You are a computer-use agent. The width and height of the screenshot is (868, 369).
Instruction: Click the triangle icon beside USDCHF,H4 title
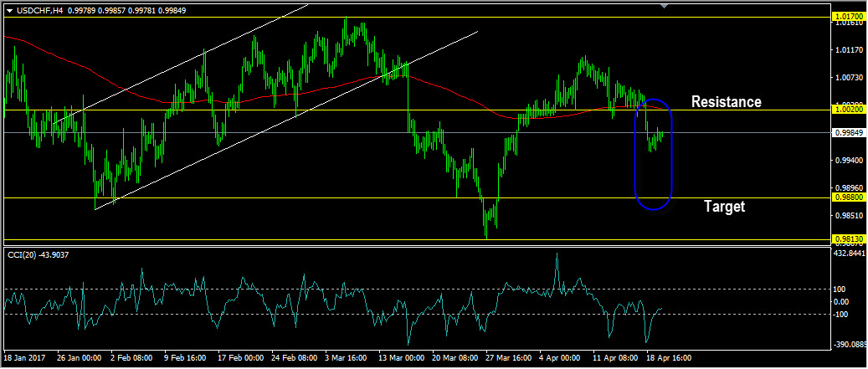pos(9,11)
